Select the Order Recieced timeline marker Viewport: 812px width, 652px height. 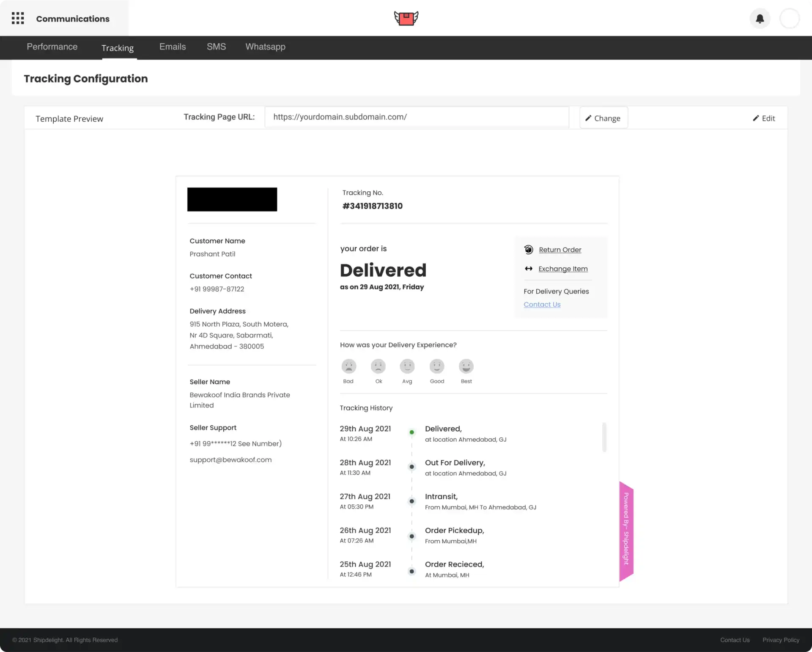coord(411,571)
